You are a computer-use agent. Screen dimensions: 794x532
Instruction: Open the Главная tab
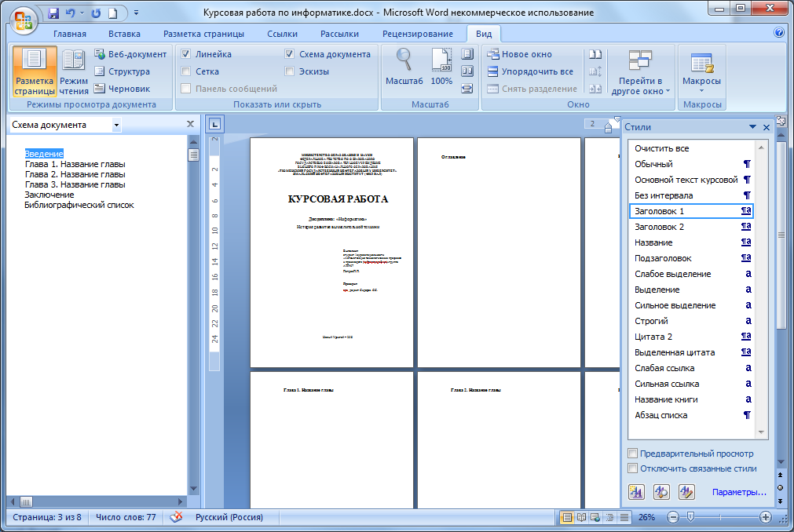pyautogui.click(x=70, y=34)
